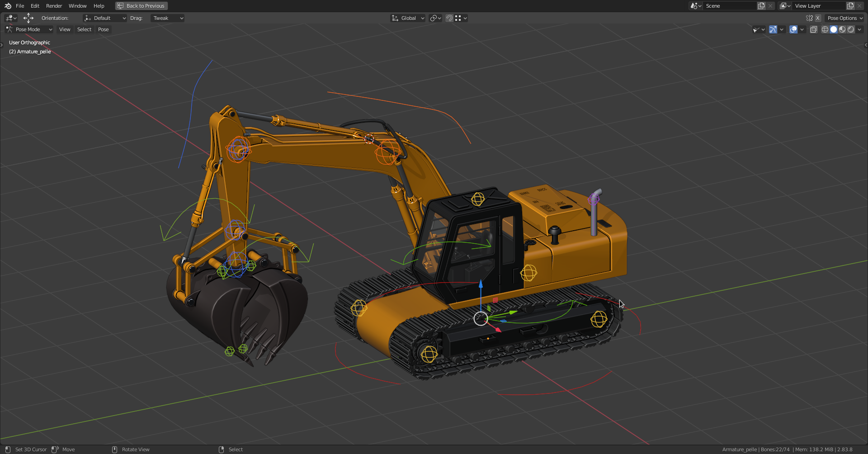Open the Pose Options dropdown
Image resolution: width=868 pixels, height=454 pixels.
pyautogui.click(x=844, y=18)
